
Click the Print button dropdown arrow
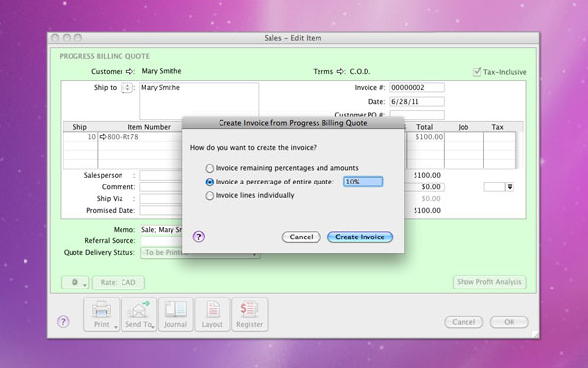pos(115,327)
